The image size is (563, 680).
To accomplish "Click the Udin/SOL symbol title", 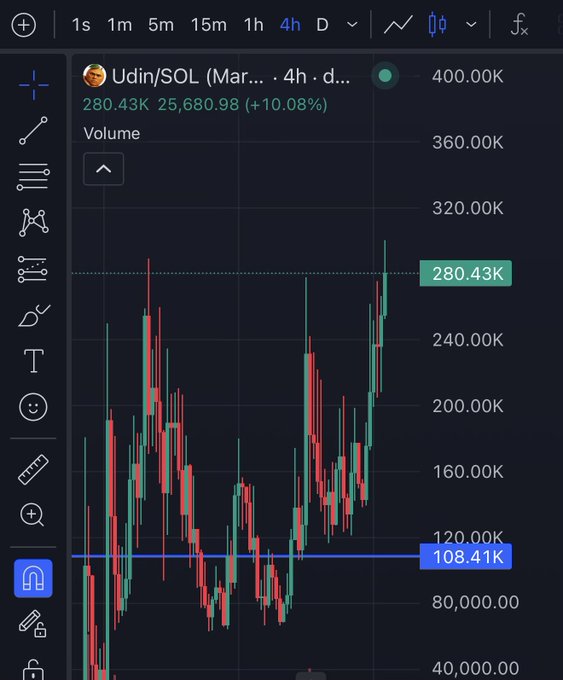I will coord(231,77).
